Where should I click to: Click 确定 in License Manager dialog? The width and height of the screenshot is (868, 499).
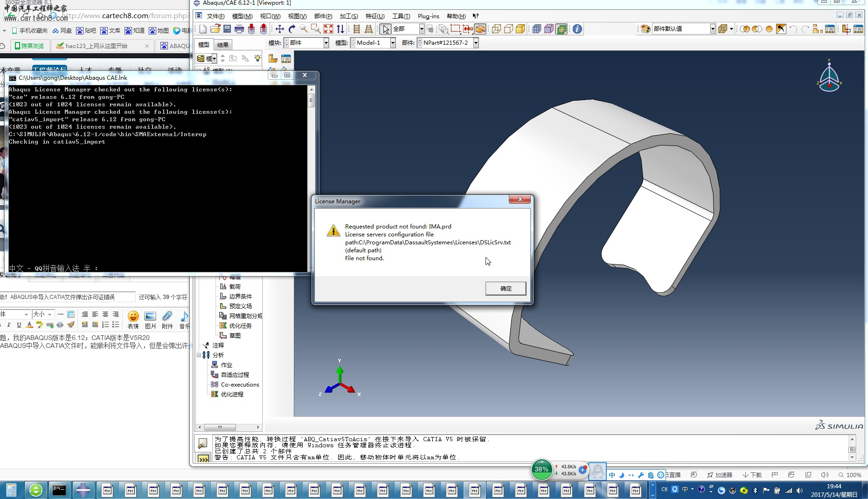point(506,288)
